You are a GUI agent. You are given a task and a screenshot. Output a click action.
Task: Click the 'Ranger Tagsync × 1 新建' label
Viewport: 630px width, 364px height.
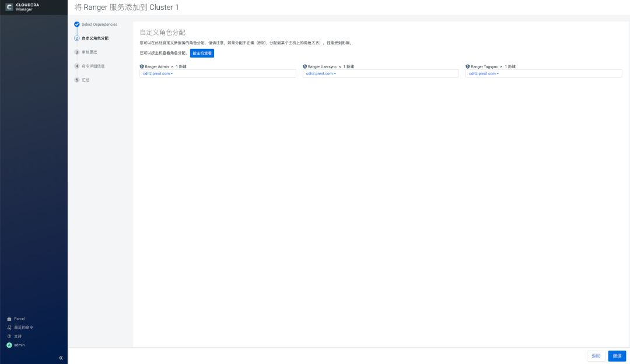click(493, 66)
